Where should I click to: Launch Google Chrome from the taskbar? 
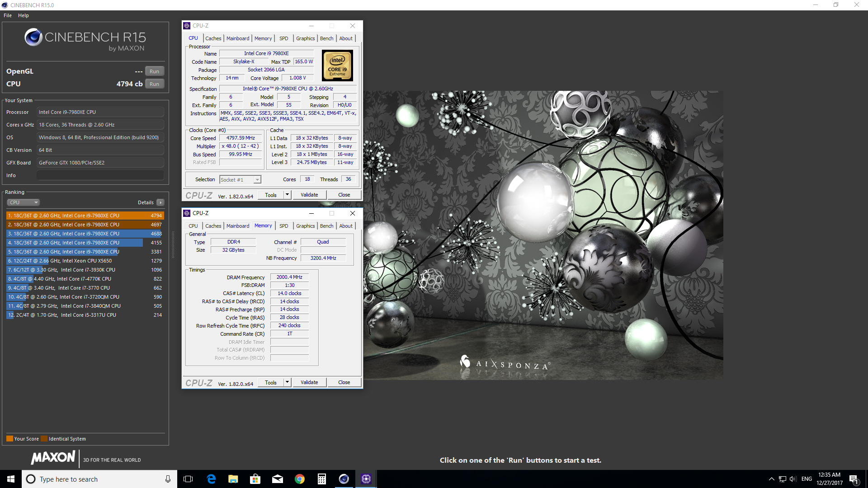coord(300,479)
